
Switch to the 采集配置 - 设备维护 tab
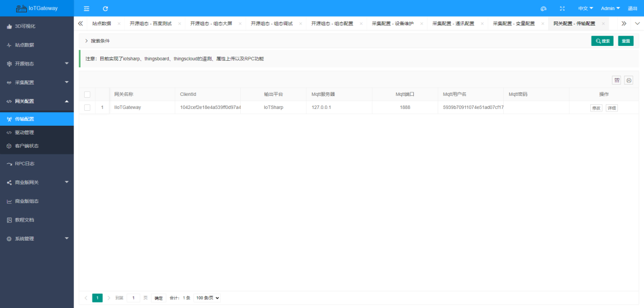pyautogui.click(x=392, y=24)
